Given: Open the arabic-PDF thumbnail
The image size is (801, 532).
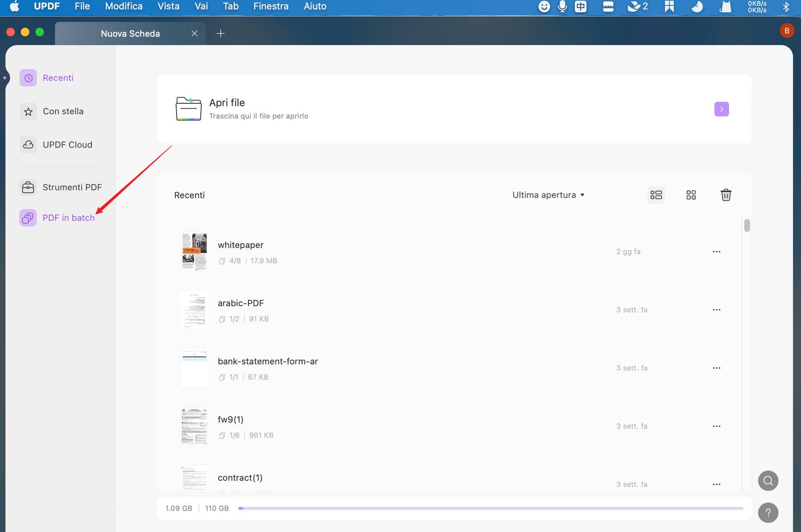Looking at the screenshot, I should click(194, 310).
